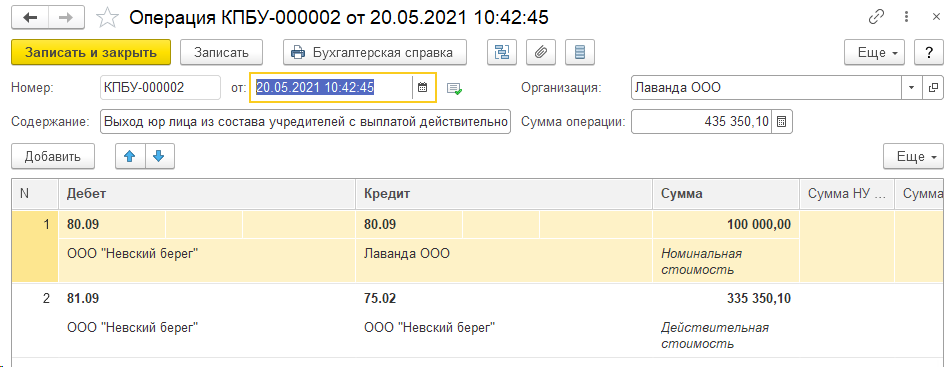Click the Сумма column header

tap(726, 194)
